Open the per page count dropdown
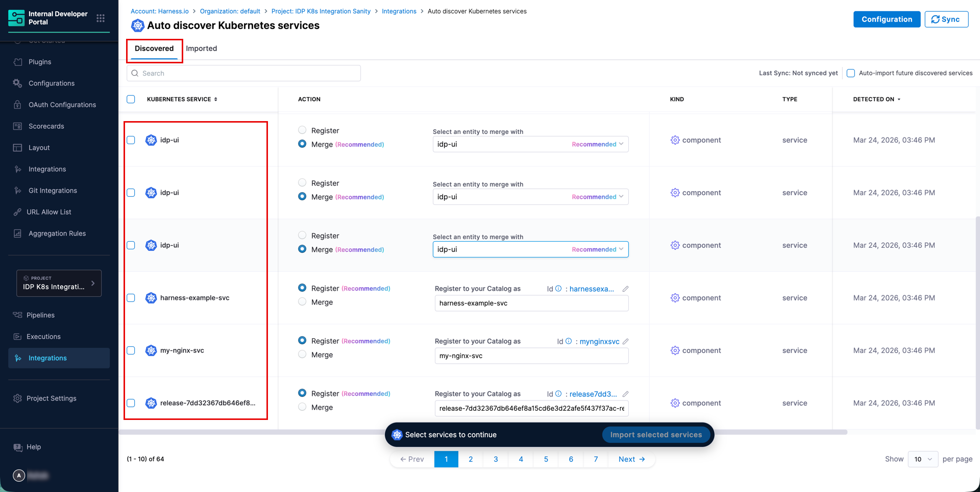 (923, 459)
